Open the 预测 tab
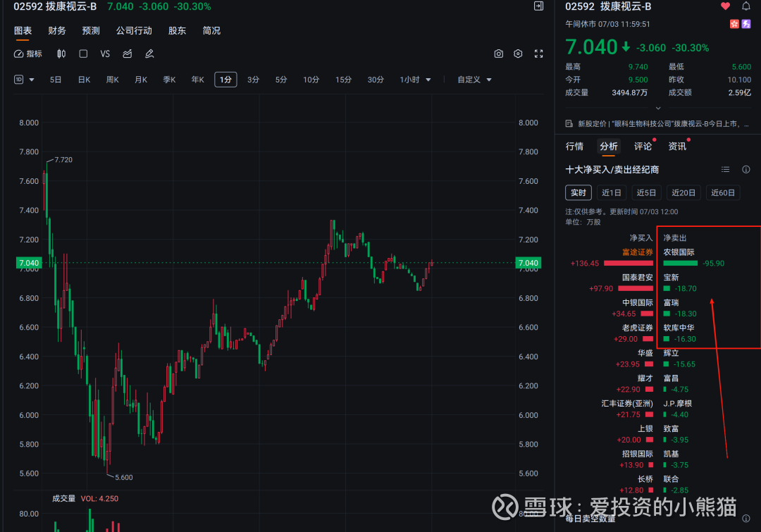 click(x=91, y=30)
